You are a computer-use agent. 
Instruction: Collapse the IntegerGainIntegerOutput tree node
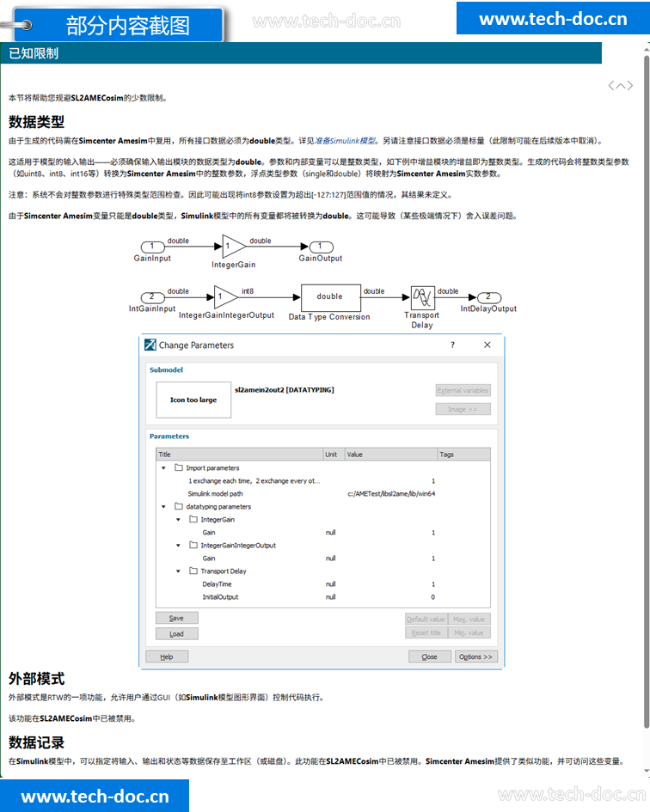[x=178, y=546]
